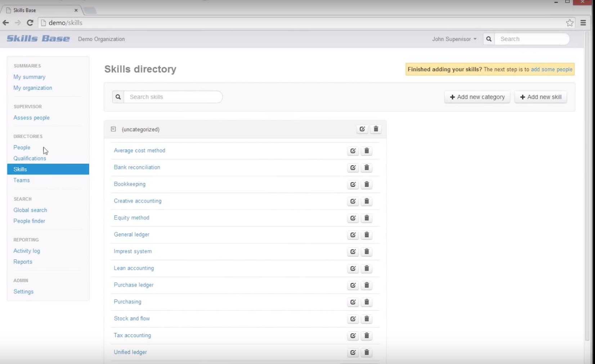Delete the Stock and flow skill
The image size is (595, 364).
click(367, 319)
